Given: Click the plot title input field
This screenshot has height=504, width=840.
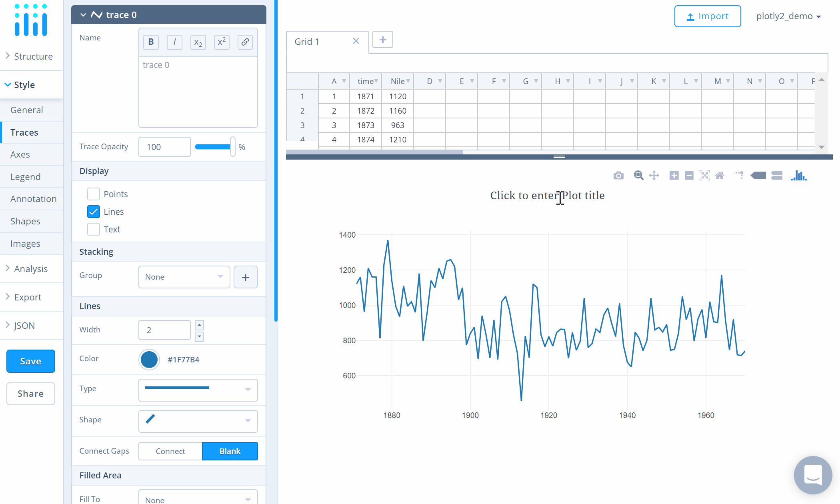Looking at the screenshot, I should click(x=547, y=196).
